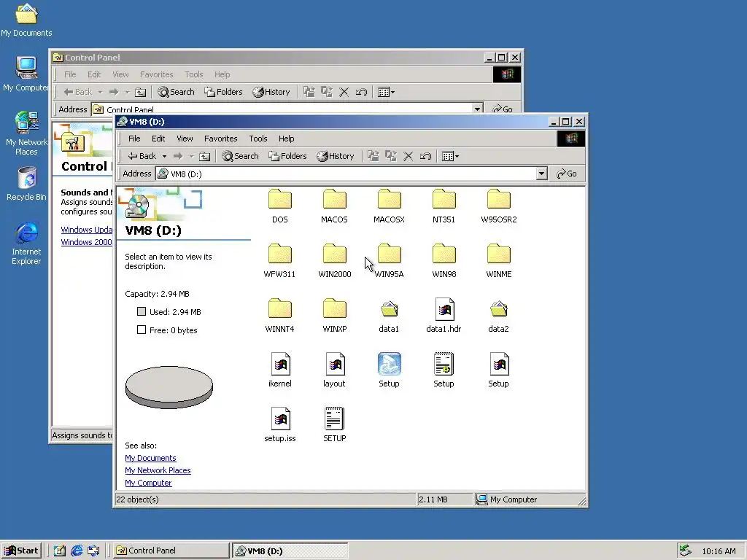
Task: Select the SETUP text document
Action: [x=334, y=425]
